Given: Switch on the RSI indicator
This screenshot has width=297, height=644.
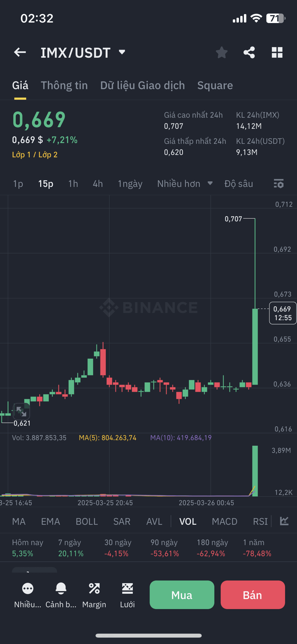Looking at the screenshot, I should click(260, 521).
